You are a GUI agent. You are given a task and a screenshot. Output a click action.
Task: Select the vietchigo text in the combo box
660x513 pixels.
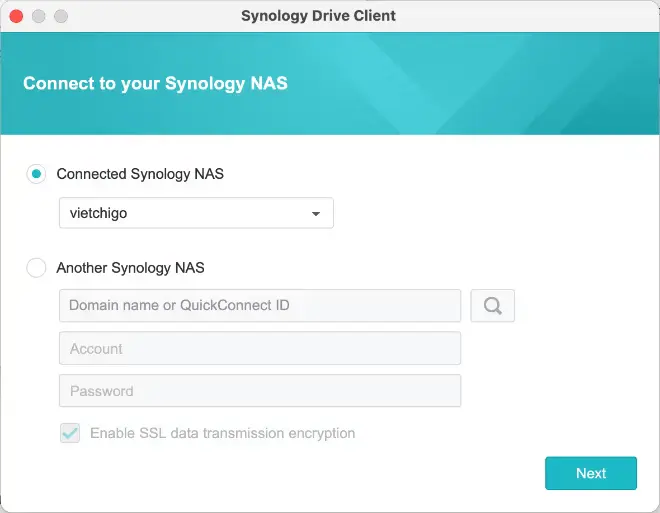[x=98, y=213]
